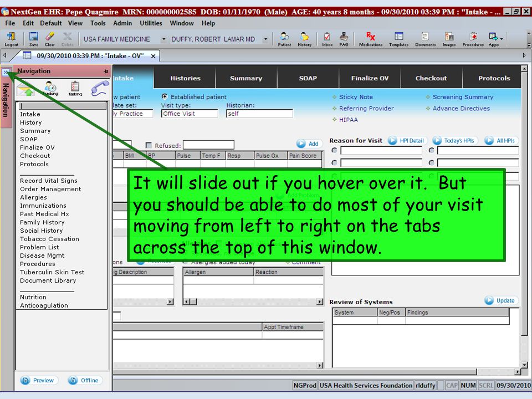Viewport: 532px width, 399px height.
Task: Click the Update Review of Systems button
Action: tap(500, 300)
